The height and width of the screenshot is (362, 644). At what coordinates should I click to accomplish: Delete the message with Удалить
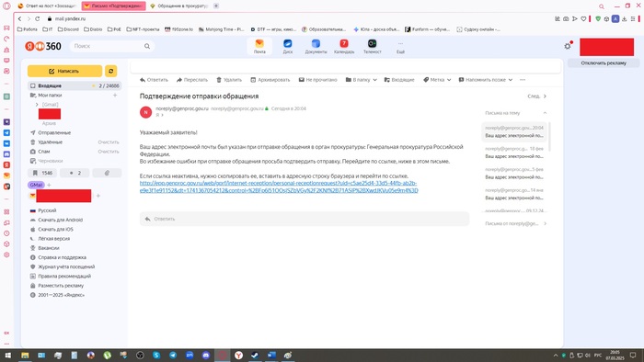tap(229, 80)
